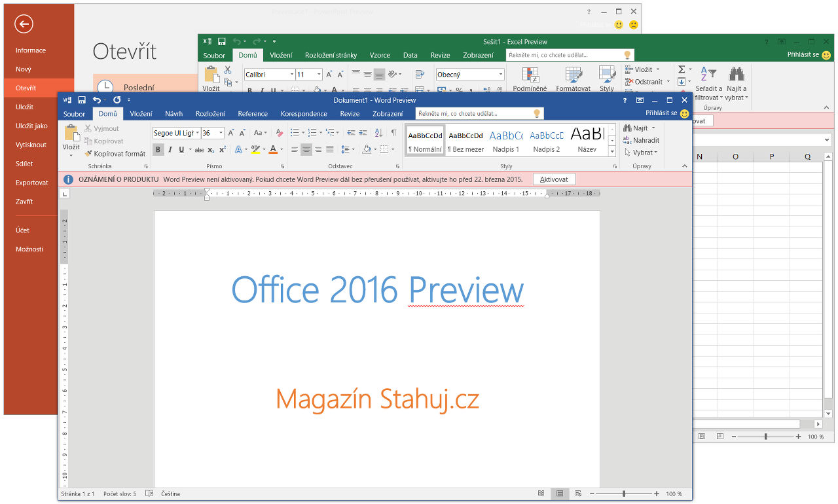Paste with the Vložit clipboard icon in Word
Screen dimensions: 838x504
pyautogui.click(x=71, y=134)
